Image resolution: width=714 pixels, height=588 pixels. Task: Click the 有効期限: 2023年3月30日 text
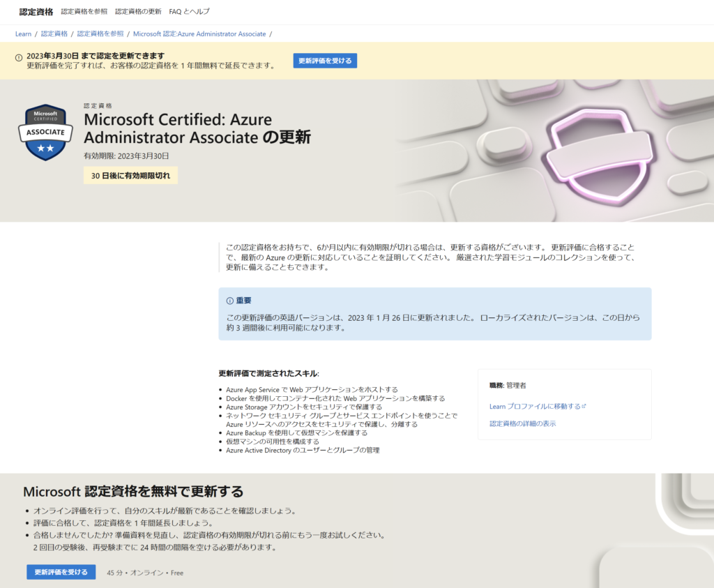[x=126, y=156]
